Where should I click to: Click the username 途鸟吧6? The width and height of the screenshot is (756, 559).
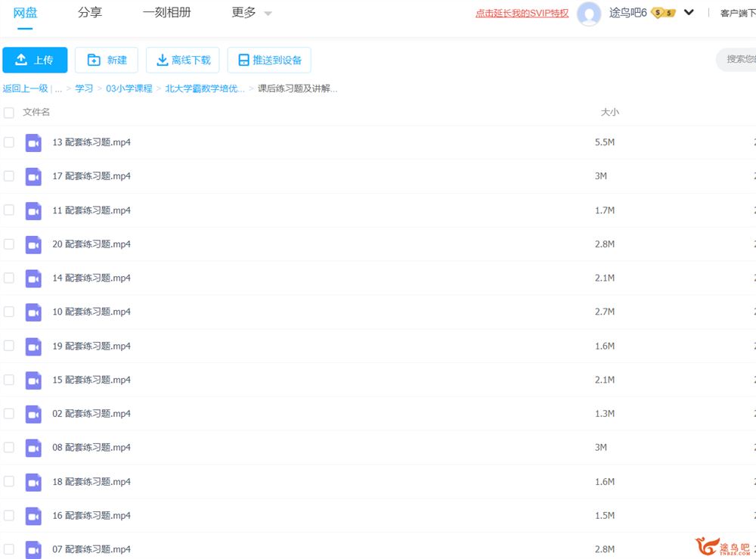point(627,13)
